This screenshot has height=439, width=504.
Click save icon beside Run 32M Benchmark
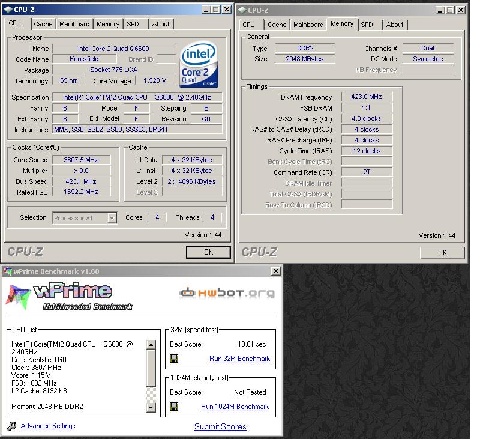pos(174,359)
